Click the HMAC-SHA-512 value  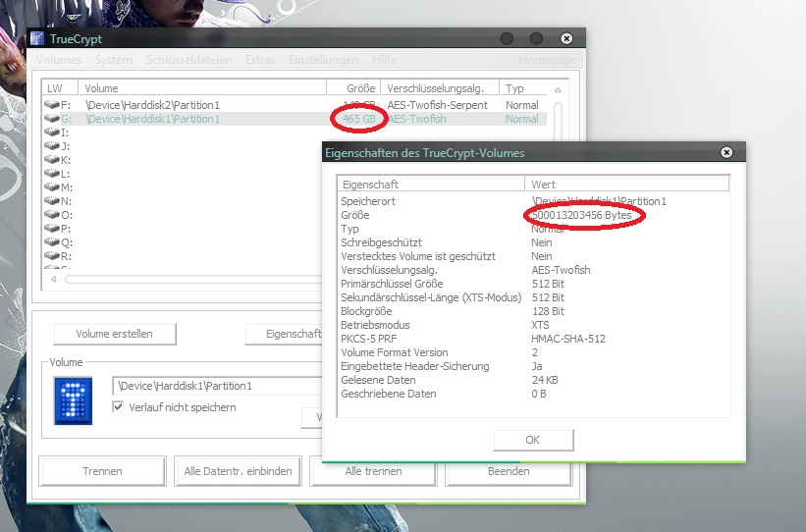[568, 339]
